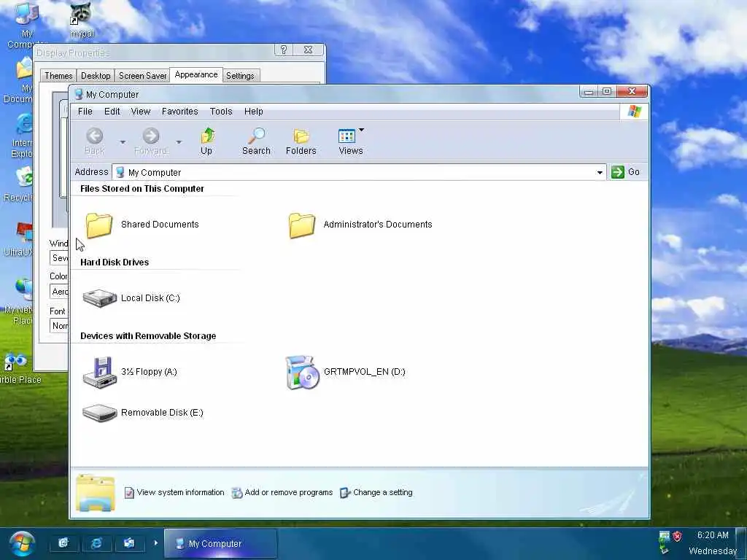Click Devices with Removable Storage header
Viewport: 747px width, 560px height.
tap(148, 335)
